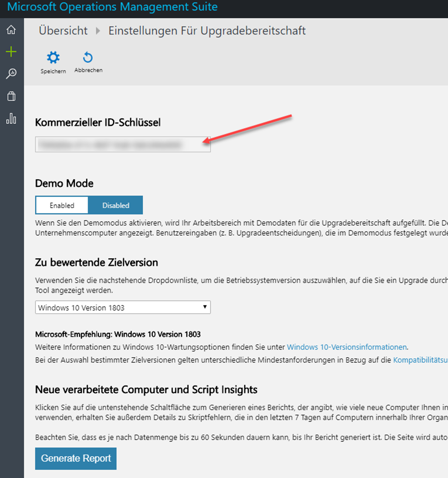Set Demo Mode to Disabled
448x478 pixels.
click(x=115, y=205)
